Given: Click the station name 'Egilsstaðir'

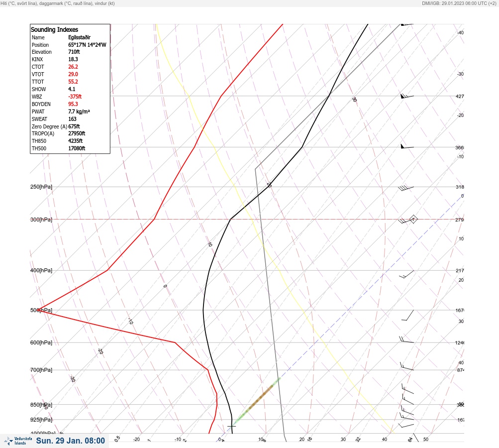Looking at the screenshot, I should (x=79, y=37).
